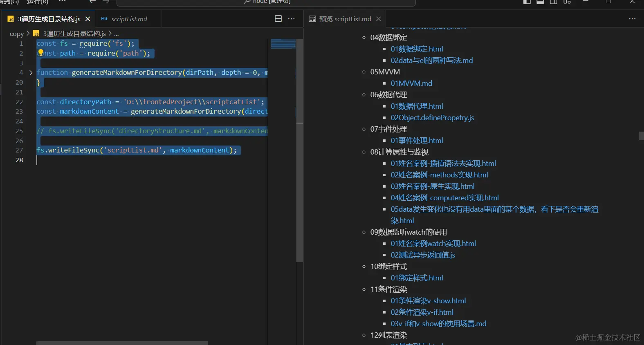Screen dimensions: 644x345
Task: Click generateMarkdownForDirectory in the function declaration
Action: pyautogui.click(x=127, y=73)
